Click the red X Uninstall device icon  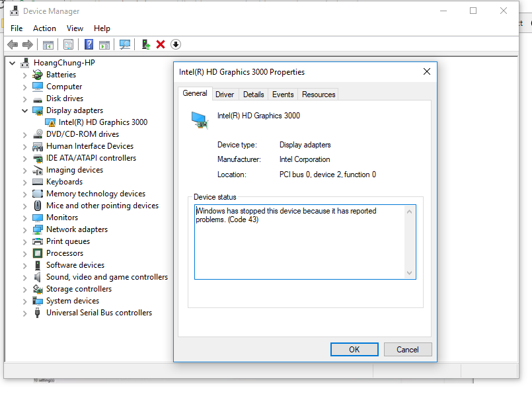tap(161, 44)
